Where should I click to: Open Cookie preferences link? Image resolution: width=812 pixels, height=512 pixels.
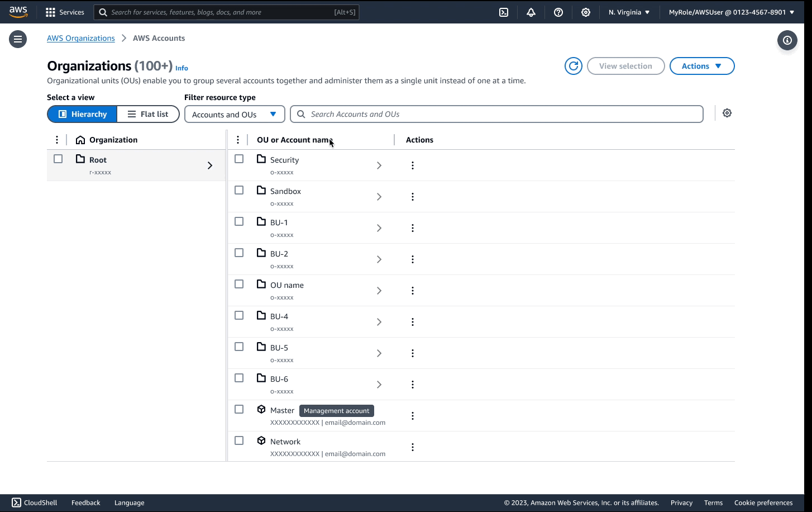click(763, 502)
